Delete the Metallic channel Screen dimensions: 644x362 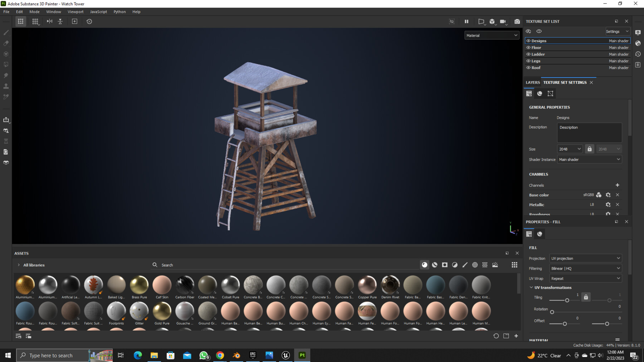617,204
